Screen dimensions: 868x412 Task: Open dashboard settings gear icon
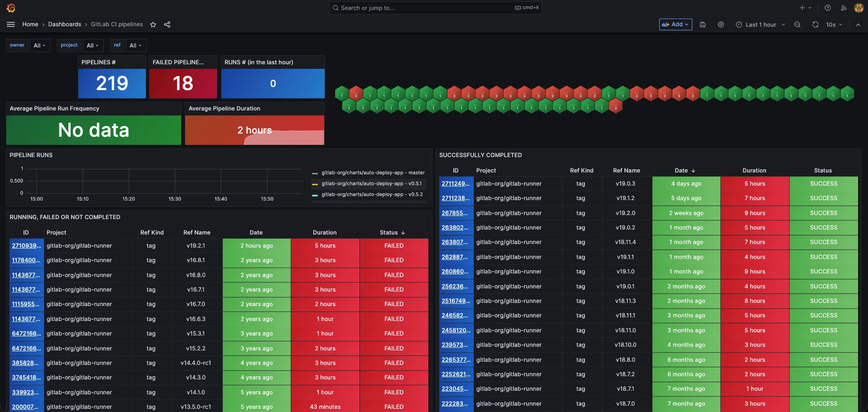pyautogui.click(x=721, y=24)
